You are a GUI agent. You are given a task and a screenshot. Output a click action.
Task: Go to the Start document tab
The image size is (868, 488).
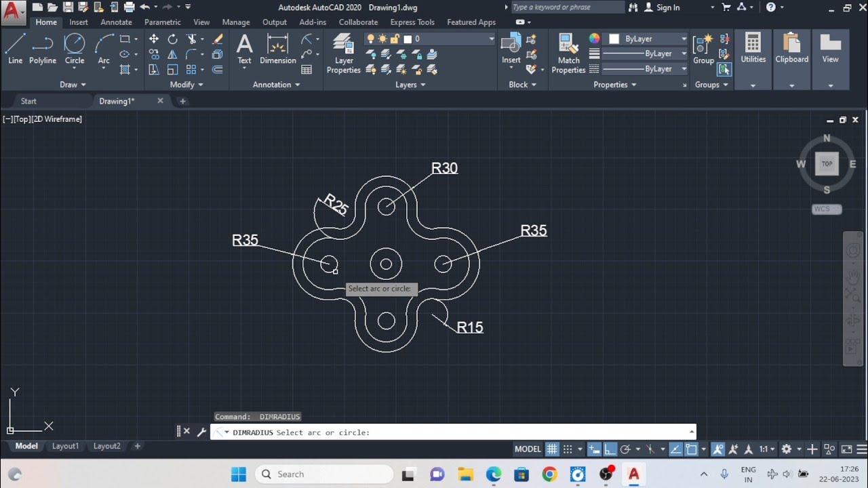point(28,101)
